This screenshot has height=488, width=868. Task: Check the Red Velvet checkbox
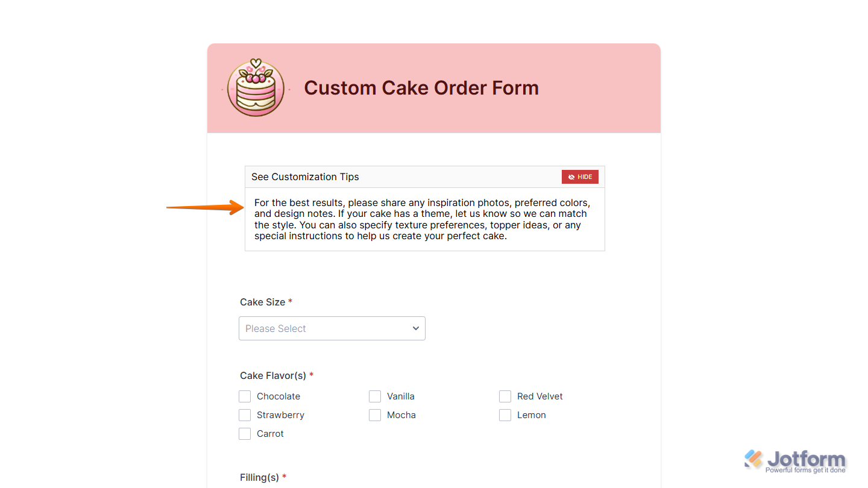click(505, 396)
